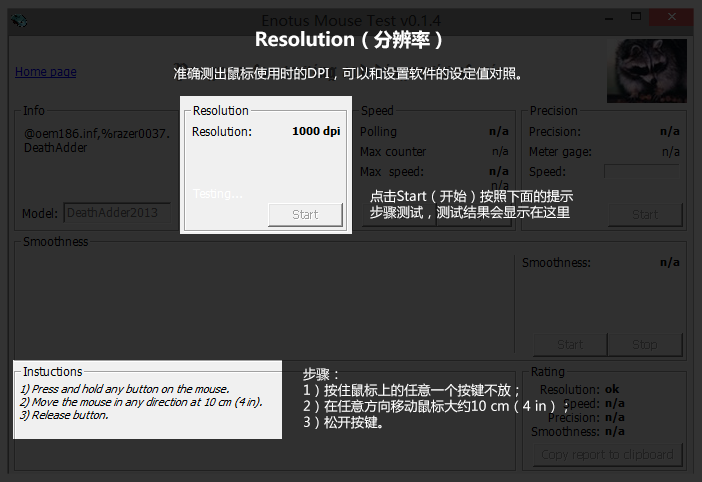The image size is (702, 482).
Task: Click instruction 'Press and hold any button'
Action: point(124,389)
